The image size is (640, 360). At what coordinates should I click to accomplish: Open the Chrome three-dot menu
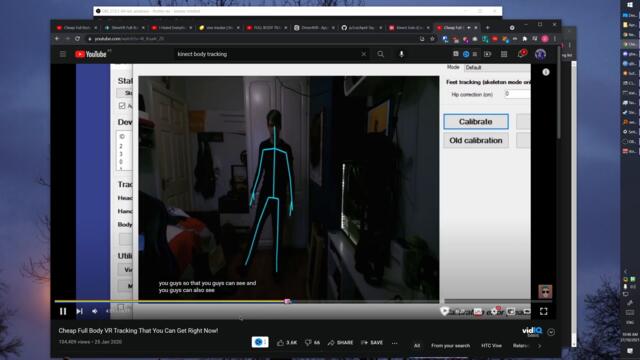555,39
